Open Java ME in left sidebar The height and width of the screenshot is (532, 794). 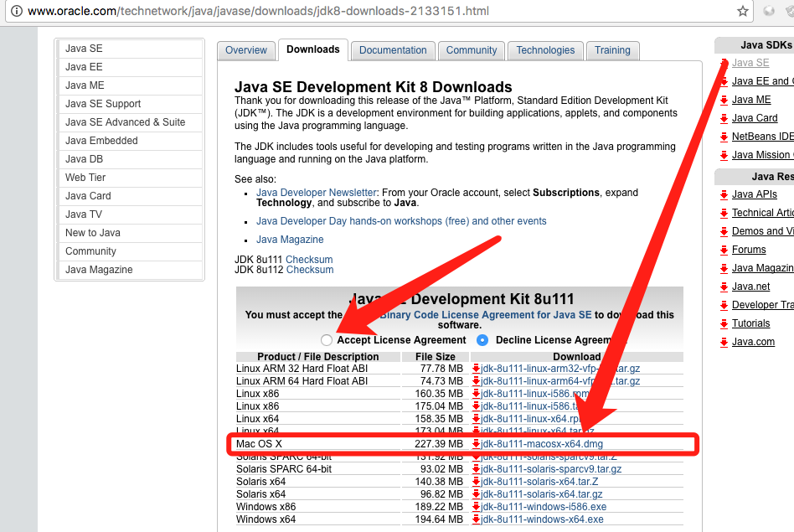[130, 85]
